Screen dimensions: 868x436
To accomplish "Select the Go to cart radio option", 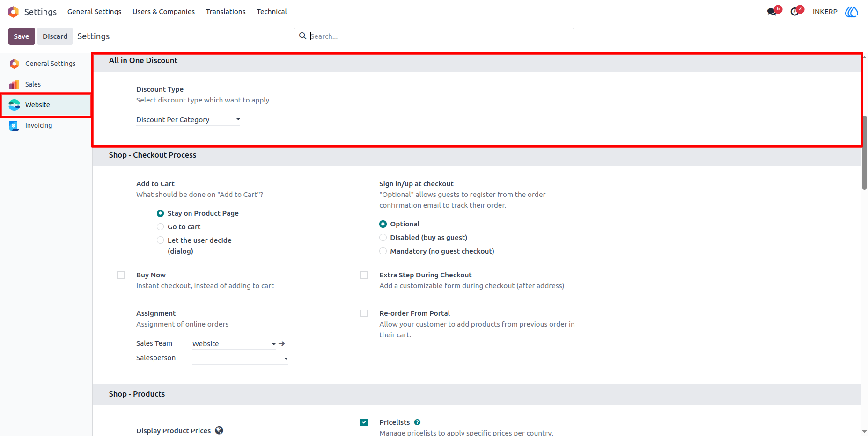I will pyautogui.click(x=161, y=227).
